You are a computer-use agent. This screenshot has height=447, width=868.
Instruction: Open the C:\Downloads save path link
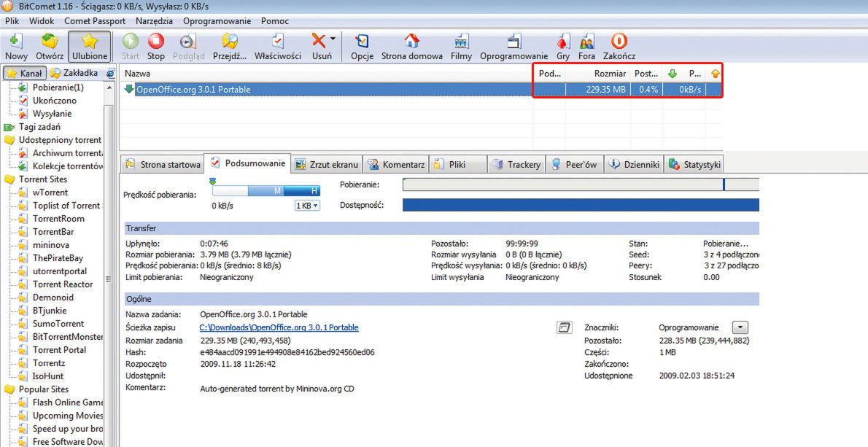coord(279,327)
